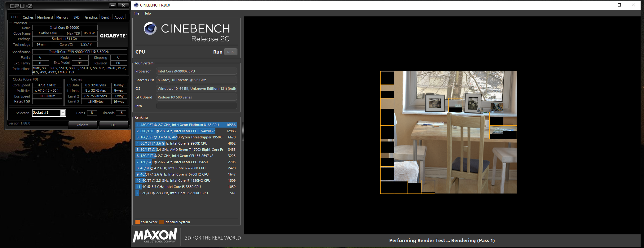Switch to the SPD tab in CPU-Z
Image resolution: width=644 pixels, height=248 pixels.
[77, 17]
